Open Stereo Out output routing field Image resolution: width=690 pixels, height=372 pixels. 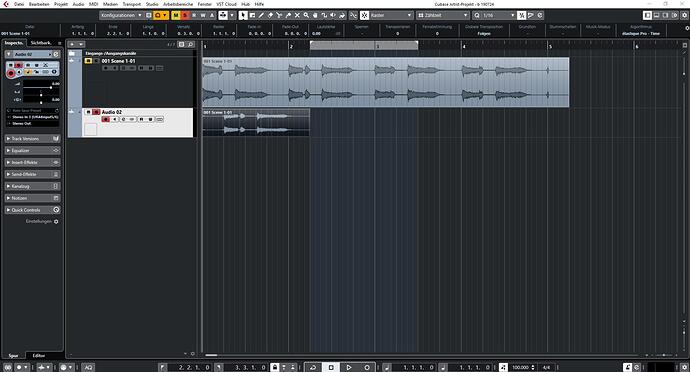pos(33,123)
